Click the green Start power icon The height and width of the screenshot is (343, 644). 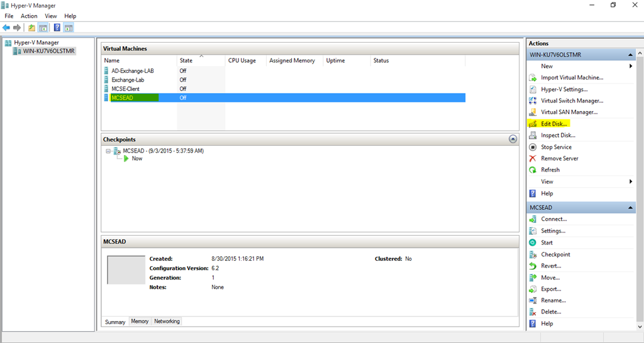[533, 242]
